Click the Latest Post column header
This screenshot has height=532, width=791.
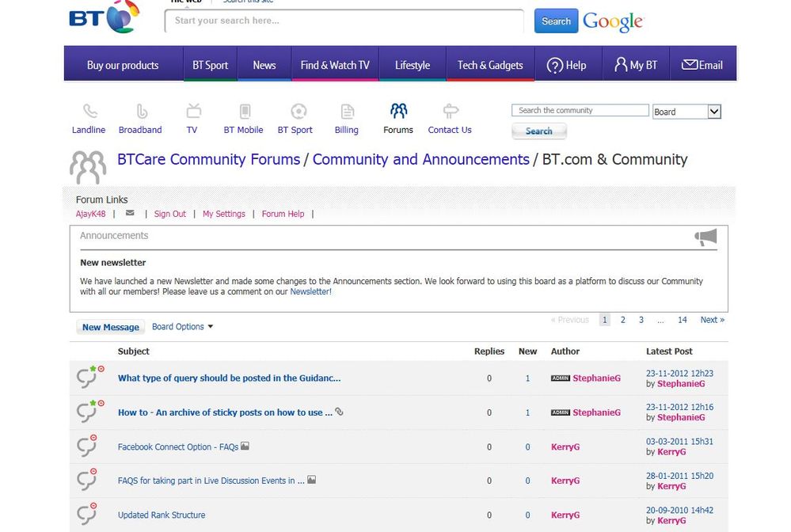coord(669,351)
